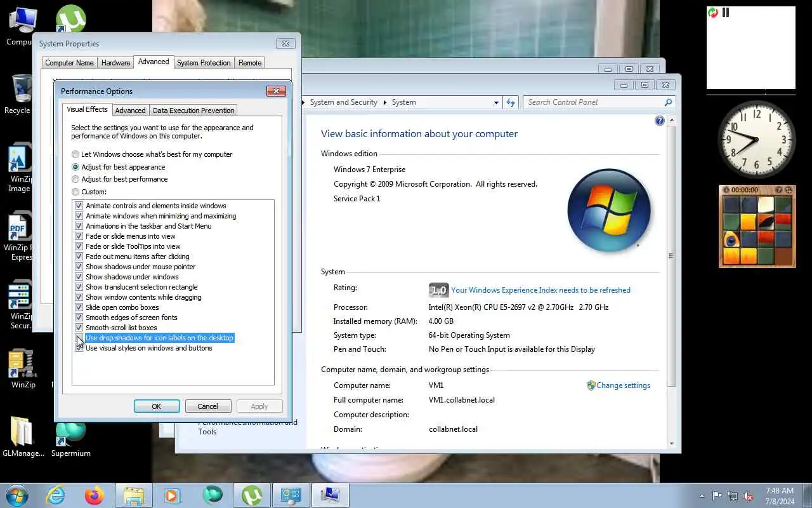Screen dimensions: 812x508
Task: Click the address bar refresh button
Action: [511, 102]
